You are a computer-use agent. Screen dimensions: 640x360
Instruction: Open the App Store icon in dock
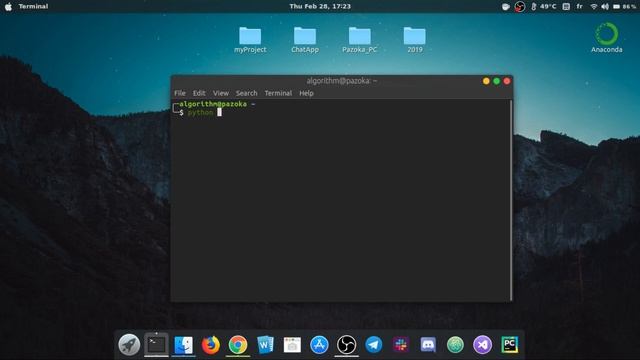click(x=319, y=345)
